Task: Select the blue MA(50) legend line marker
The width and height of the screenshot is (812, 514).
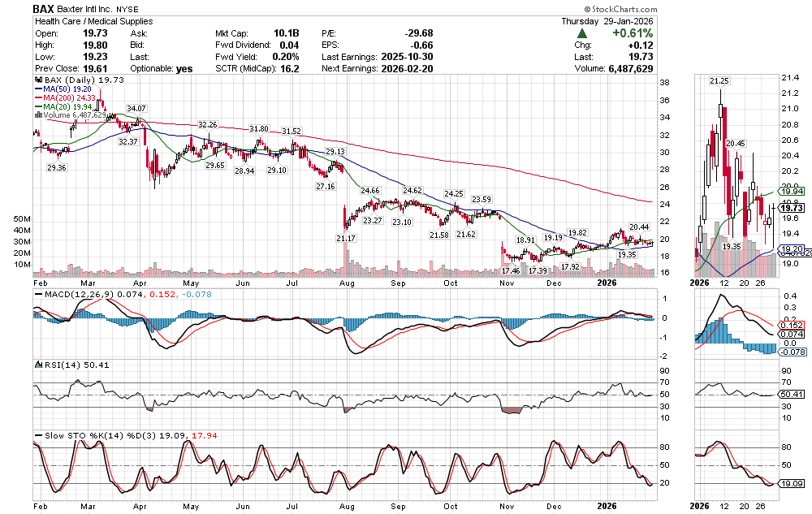Action: point(37,89)
